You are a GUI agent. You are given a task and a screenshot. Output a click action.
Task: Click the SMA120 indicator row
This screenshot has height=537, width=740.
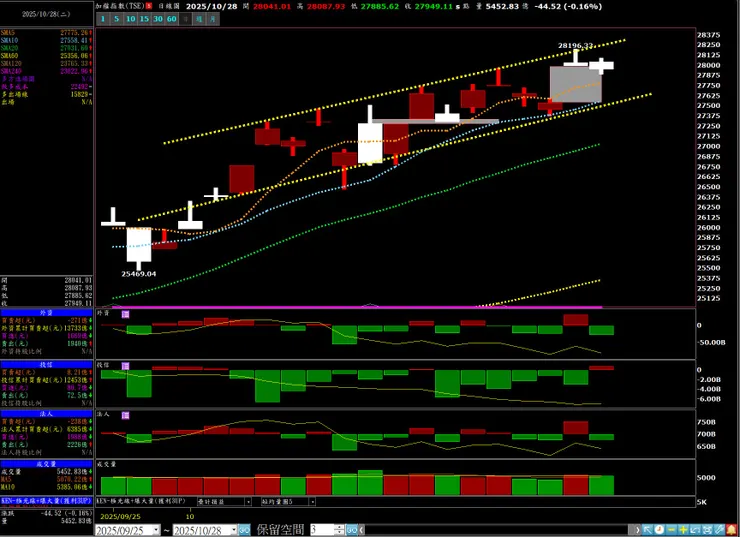coord(46,63)
